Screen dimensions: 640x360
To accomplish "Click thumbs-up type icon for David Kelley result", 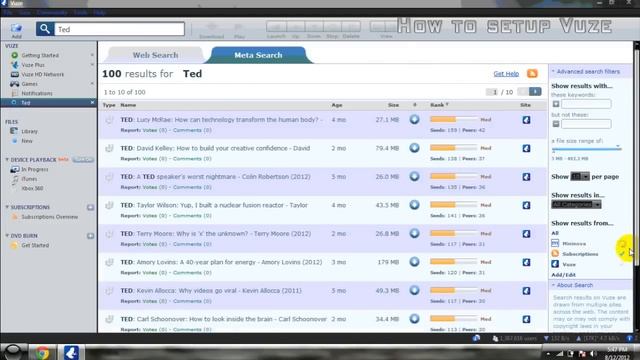I will click(x=109, y=148).
